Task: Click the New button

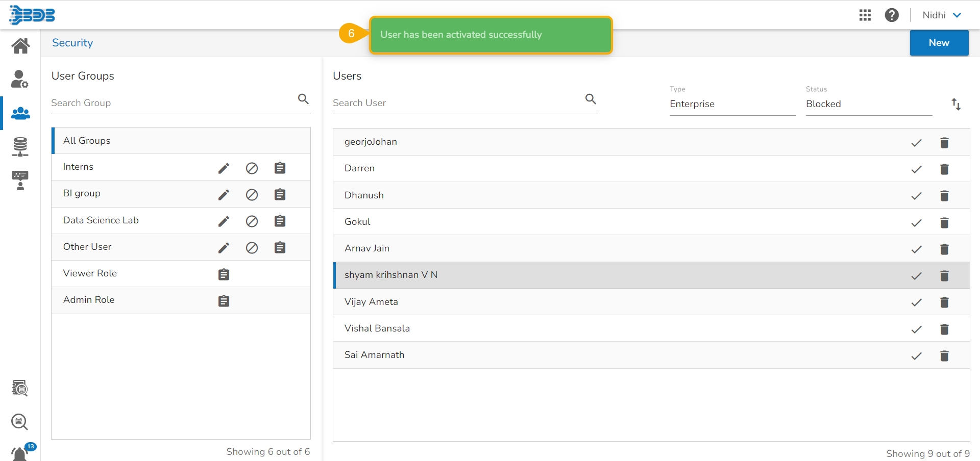Action: (x=939, y=43)
